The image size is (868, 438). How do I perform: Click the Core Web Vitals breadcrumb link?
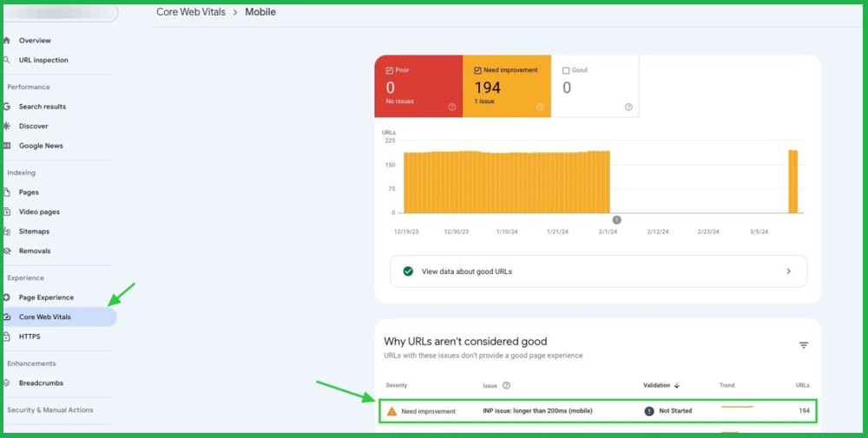pyautogui.click(x=191, y=11)
